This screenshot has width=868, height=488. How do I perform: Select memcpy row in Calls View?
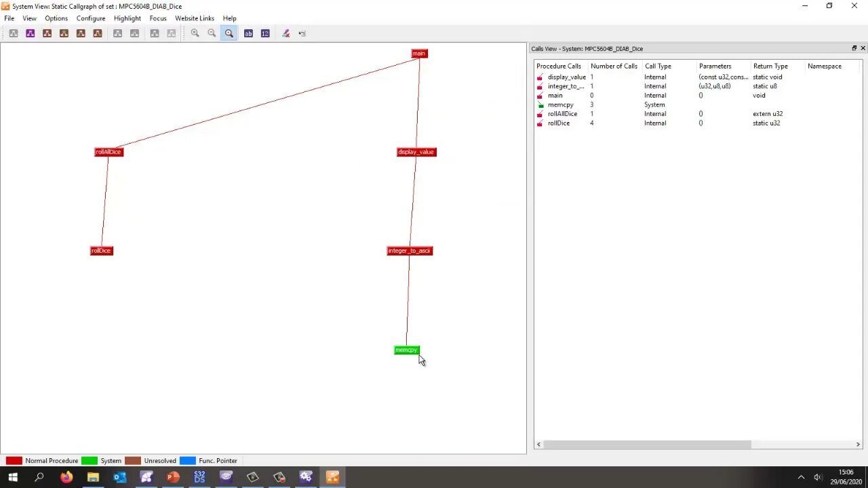point(698,105)
